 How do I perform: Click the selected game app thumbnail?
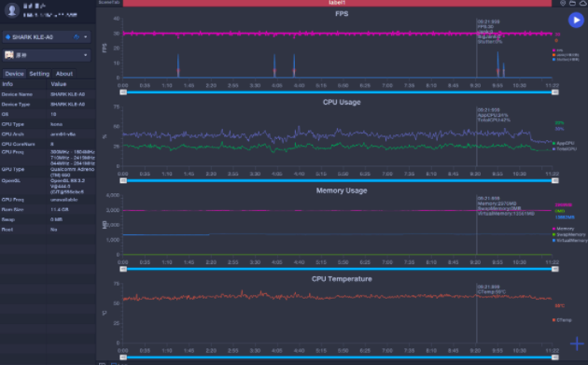9,55
